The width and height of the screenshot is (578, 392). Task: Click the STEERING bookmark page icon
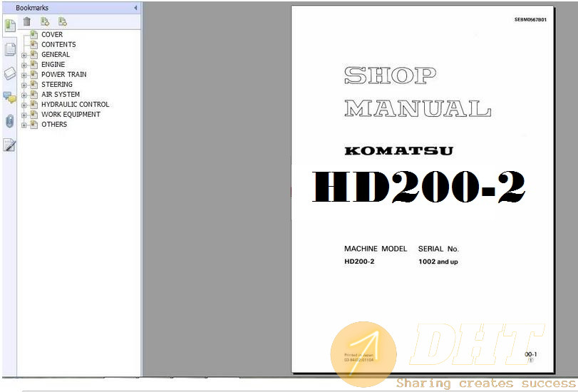[34, 84]
